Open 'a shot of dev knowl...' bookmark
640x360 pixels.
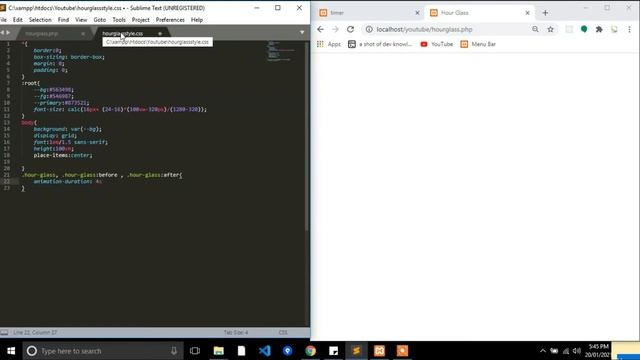pos(380,44)
